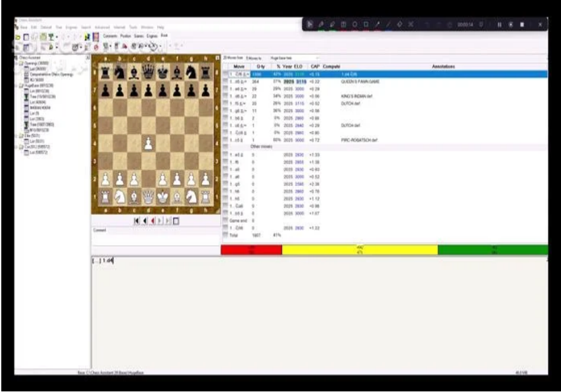Switch to the Games tab
561x392 pixels.
coord(139,36)
